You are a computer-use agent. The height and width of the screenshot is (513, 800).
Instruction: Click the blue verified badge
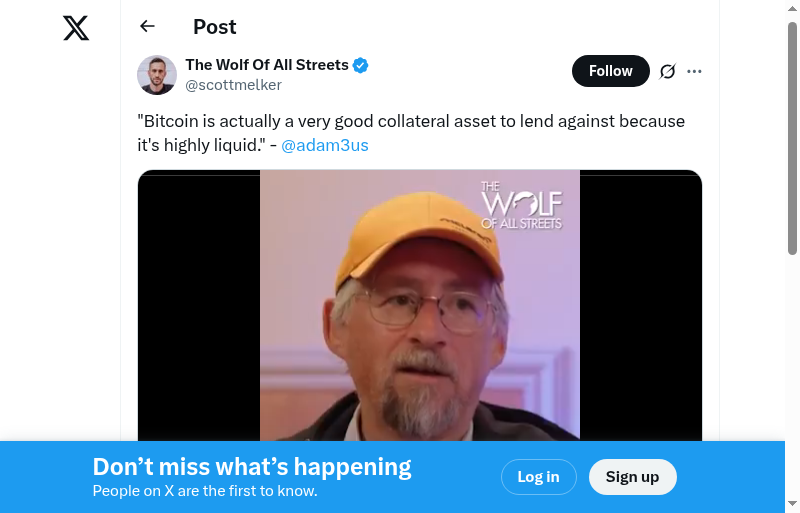(x=361, y=66)
